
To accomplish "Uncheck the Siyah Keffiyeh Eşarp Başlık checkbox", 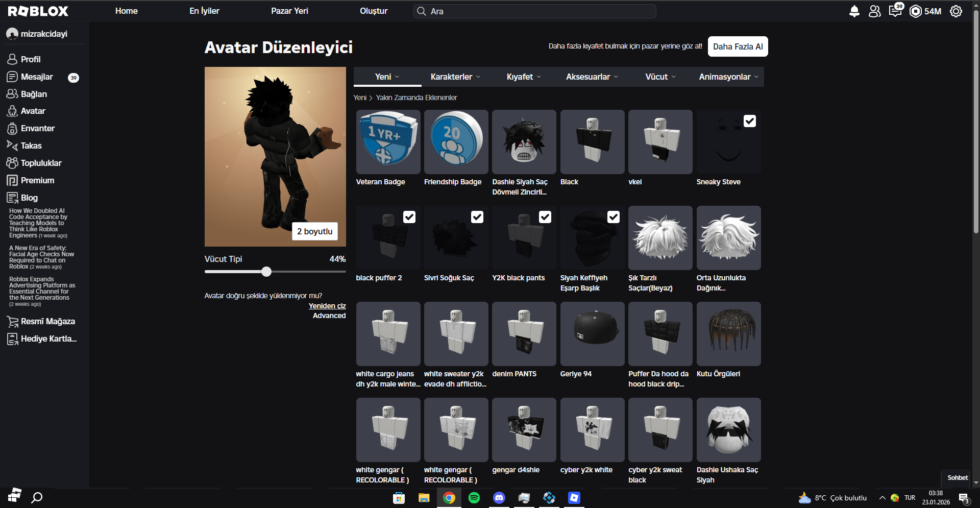I will pyautogui.click(x=614, y=217).
